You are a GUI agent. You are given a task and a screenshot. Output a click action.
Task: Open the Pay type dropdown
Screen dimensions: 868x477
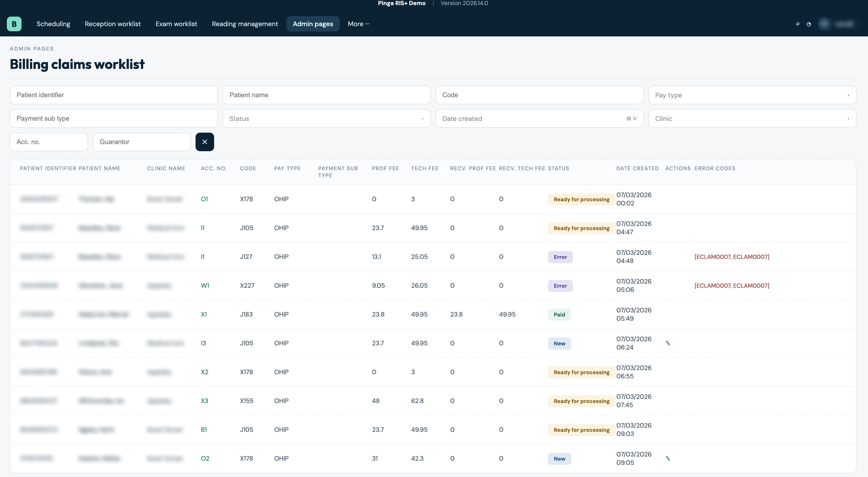coord(752,95)
